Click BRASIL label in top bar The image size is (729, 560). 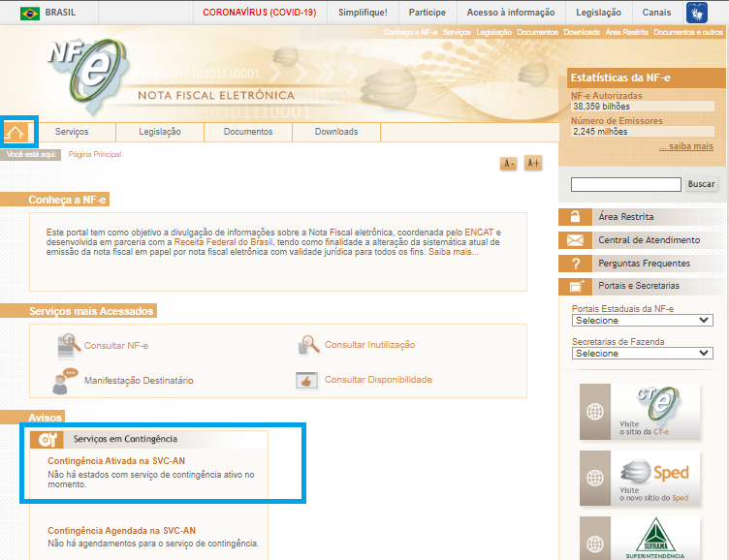click(x=60, y=13)
